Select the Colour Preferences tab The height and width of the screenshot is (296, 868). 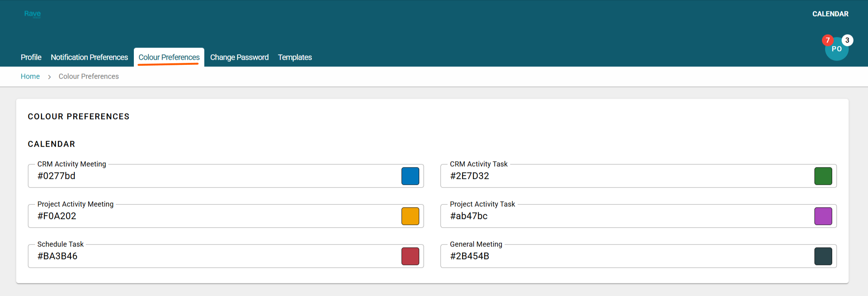tap(169, 57)
